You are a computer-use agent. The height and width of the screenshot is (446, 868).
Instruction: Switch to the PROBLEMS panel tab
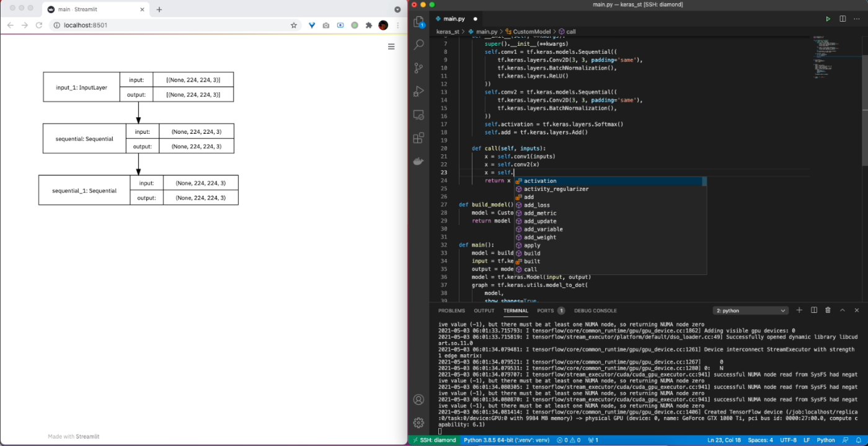pyautogui.click(x=451, y=310)
